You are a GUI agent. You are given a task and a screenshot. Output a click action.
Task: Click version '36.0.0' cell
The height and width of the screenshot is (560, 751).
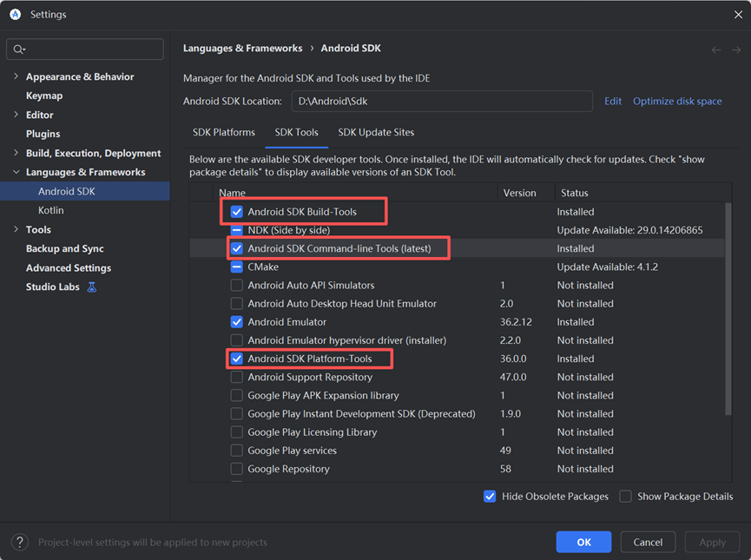(x=513, y=359)
